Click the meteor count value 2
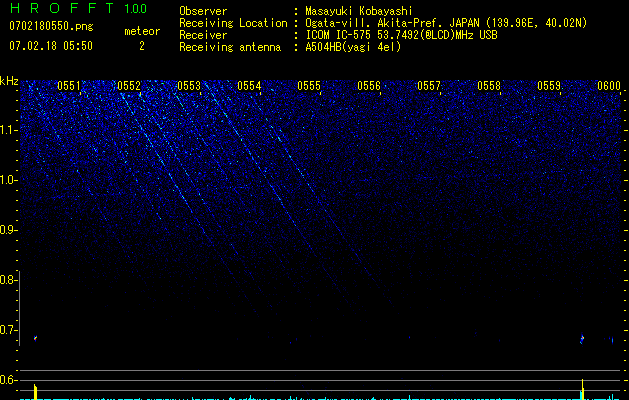 pos(142,46)
